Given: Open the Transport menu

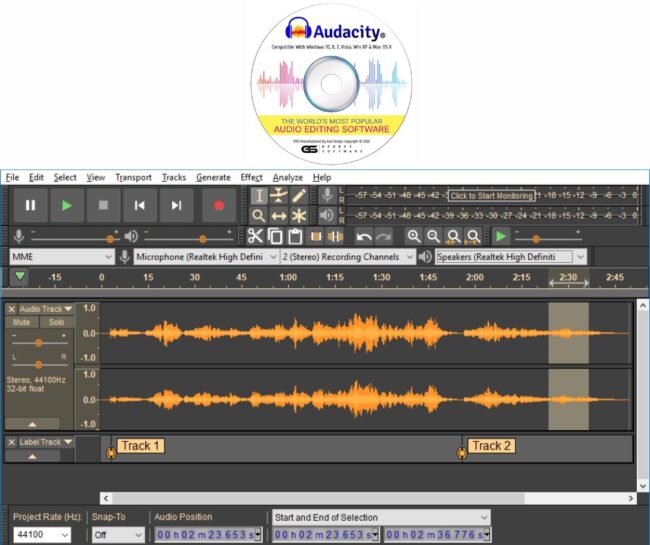Looking at the screenshot, I should coord(133,177).
